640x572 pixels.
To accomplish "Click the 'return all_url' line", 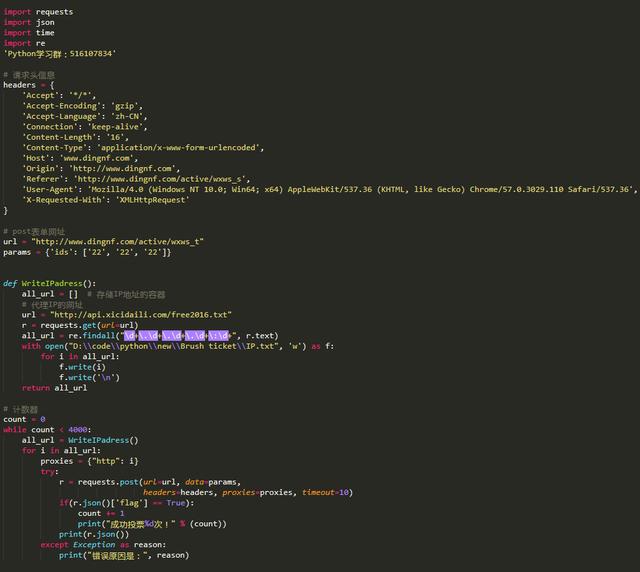I will tap(54, 388).
